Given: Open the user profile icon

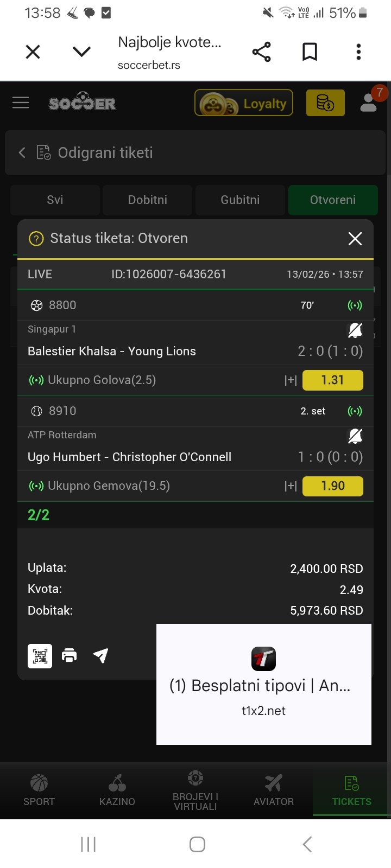Looking at the screenshot, I should coord(369,102).
